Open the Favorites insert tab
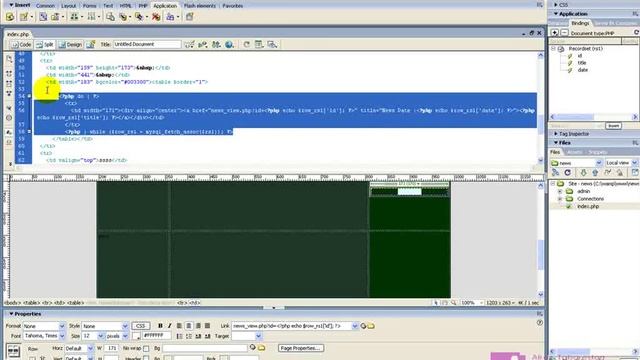640x360 pixels. coord(233,6)
